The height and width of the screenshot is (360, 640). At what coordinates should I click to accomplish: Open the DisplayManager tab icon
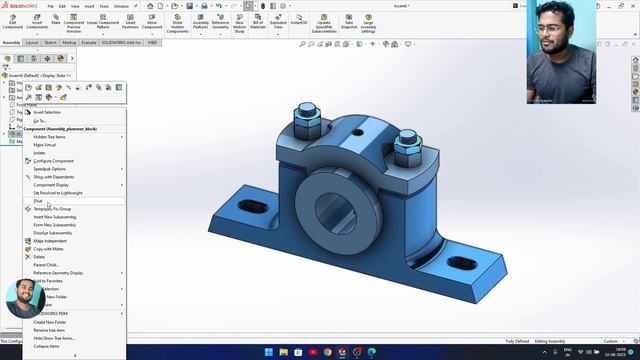pyautogui.click(x=61, y=59)
